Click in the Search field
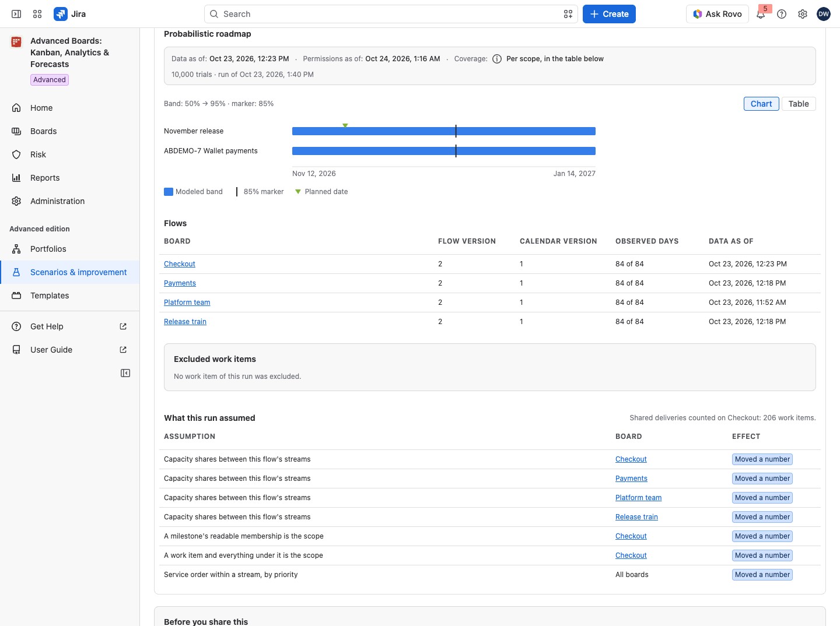This screenshot has width=840, height=626. tap(391, 14)
